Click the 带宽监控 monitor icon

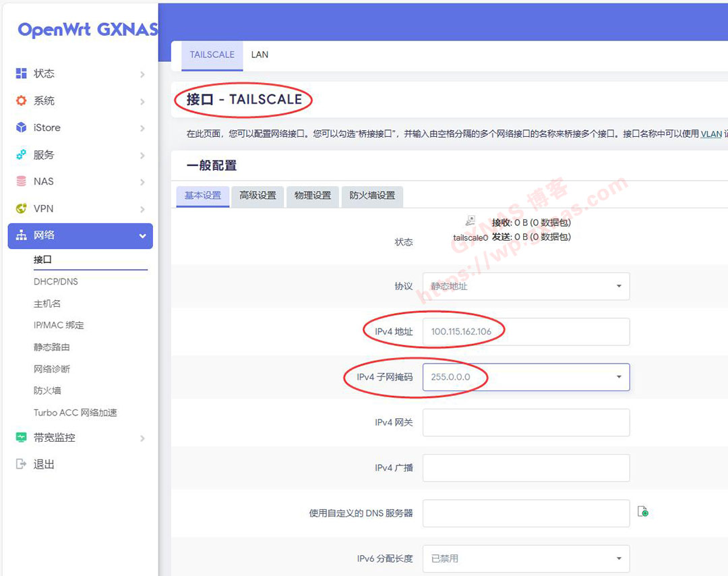21,438
